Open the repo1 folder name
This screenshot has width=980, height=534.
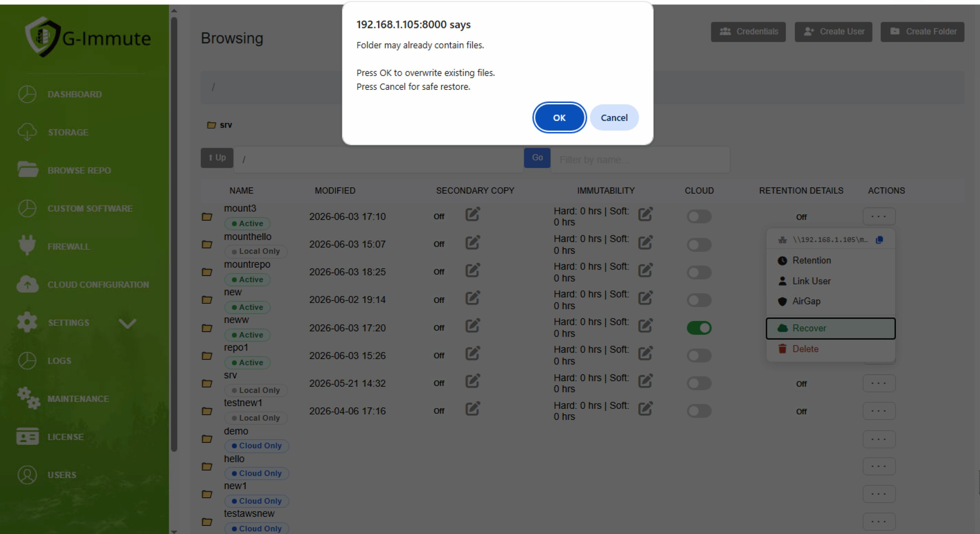[236, 347]
